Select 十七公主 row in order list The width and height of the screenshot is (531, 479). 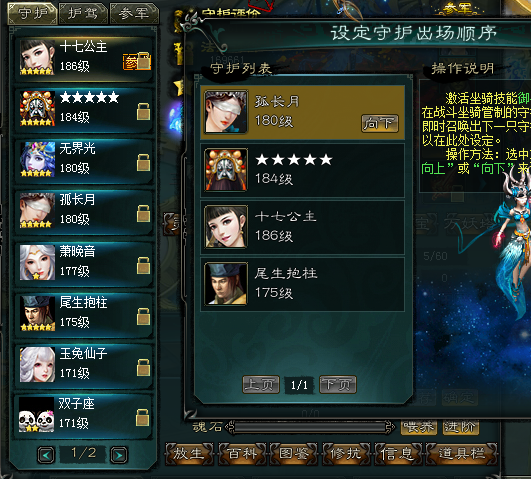click(303, 227)
